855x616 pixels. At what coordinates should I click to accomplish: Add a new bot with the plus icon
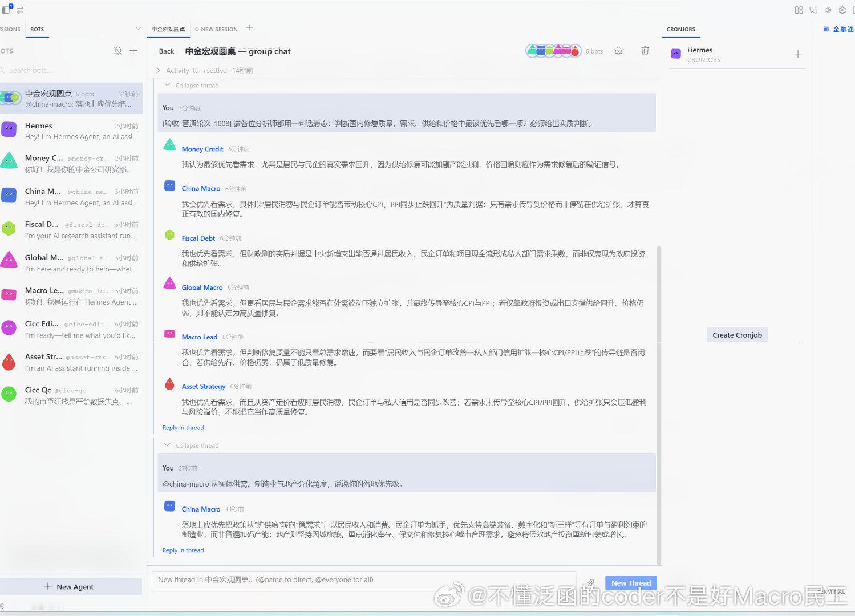133,51
